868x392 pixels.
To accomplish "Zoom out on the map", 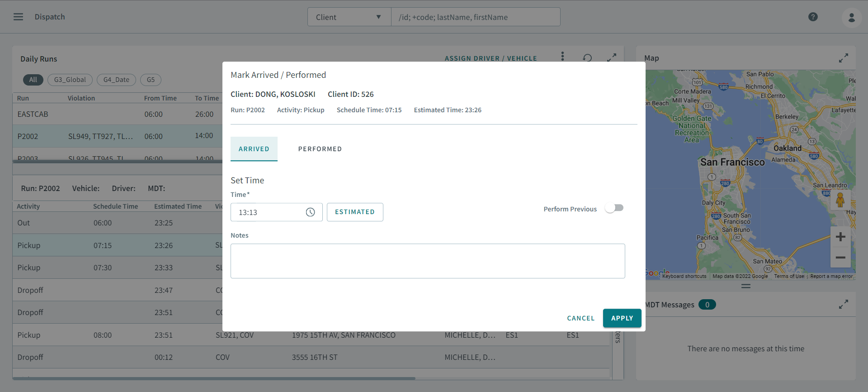I will point(840,258).
